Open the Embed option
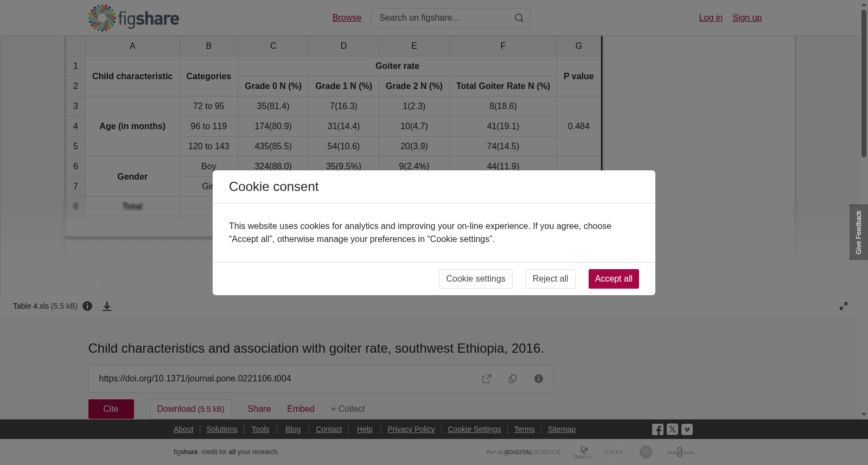Image resolution: width=868 pixels, height=465 pixels. click(301, 409)
